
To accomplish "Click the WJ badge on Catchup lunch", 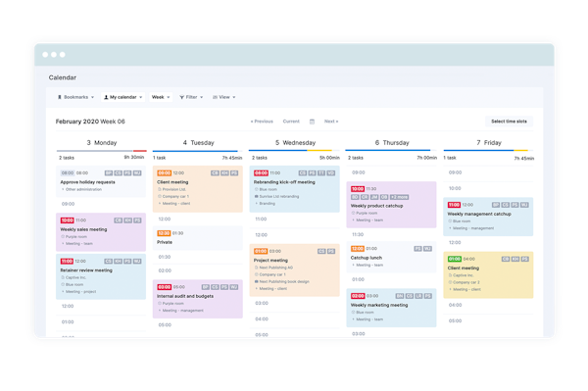I will coord(427,248).
